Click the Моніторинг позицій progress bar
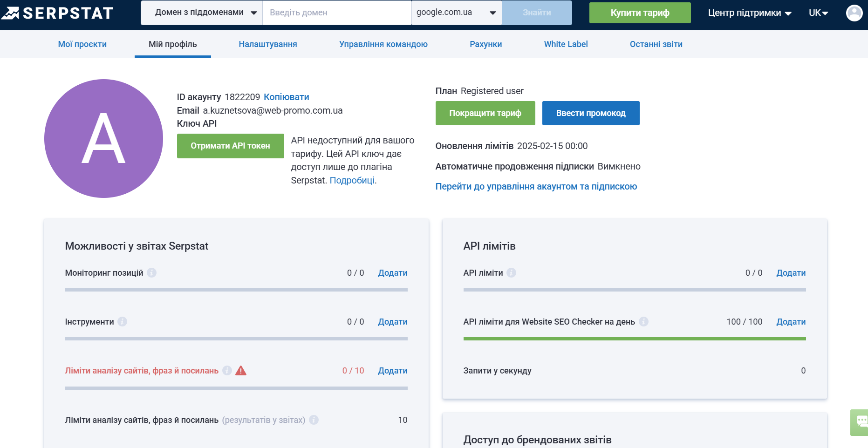Screen dimensions: 868x448 [x=236, y=290]
